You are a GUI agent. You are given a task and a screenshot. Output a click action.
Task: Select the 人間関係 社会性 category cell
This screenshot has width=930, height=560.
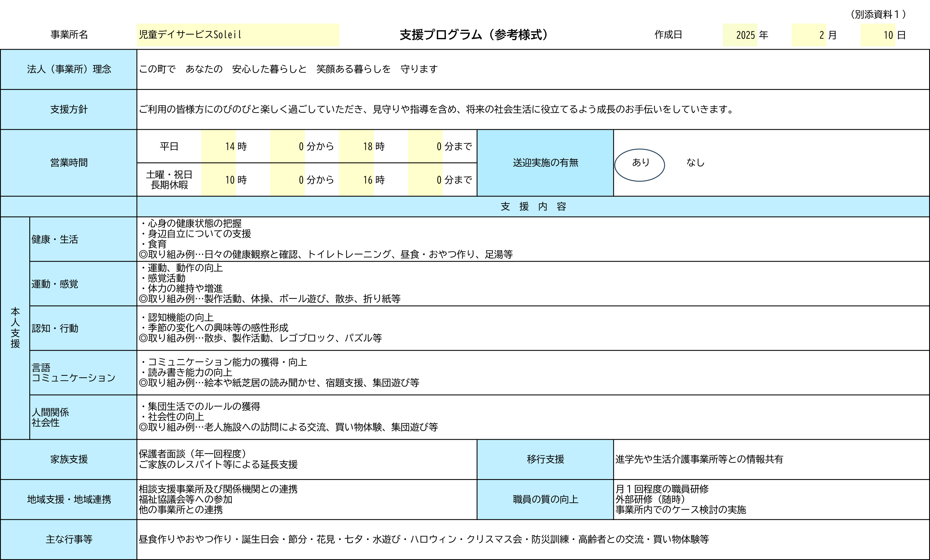tap(83, 417)
